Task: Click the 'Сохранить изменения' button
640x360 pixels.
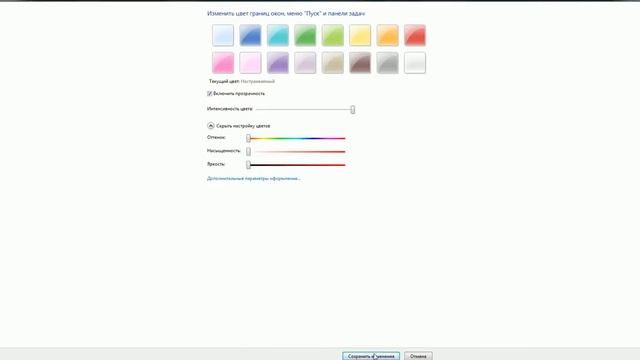Action: tap(371, 356)
